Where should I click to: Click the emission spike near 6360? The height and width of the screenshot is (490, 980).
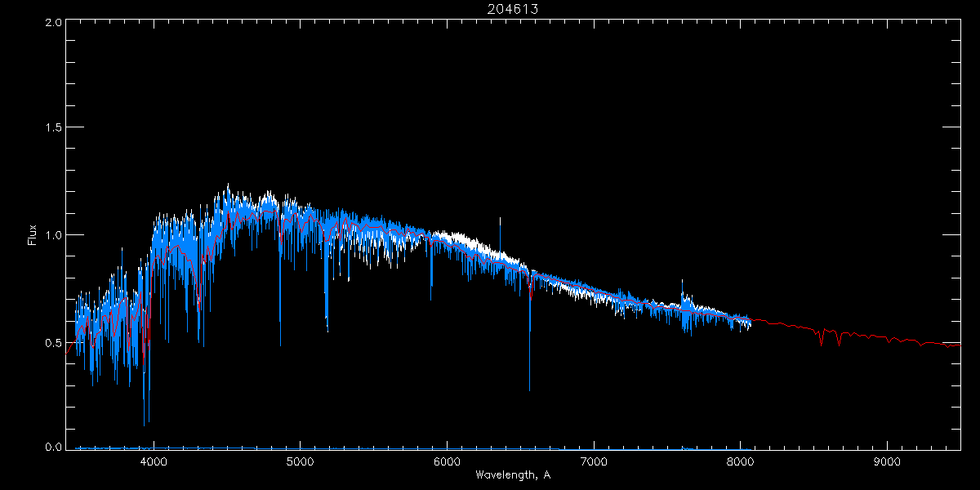[500, 237]
